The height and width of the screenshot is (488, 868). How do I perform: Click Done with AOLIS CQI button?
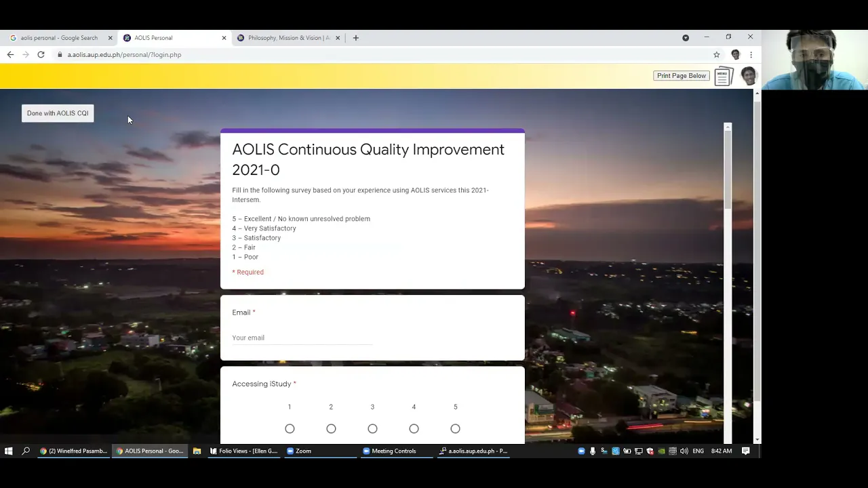58,113
